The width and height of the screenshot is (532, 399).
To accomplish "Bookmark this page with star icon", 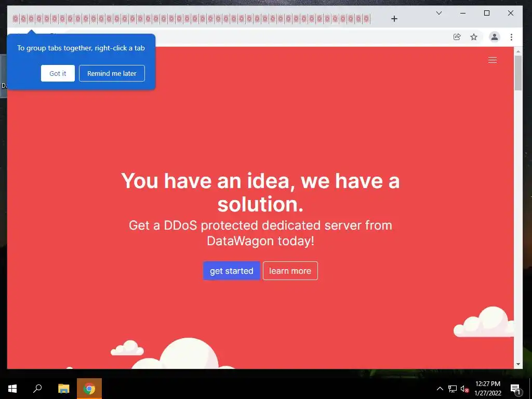I will [474, 37].
